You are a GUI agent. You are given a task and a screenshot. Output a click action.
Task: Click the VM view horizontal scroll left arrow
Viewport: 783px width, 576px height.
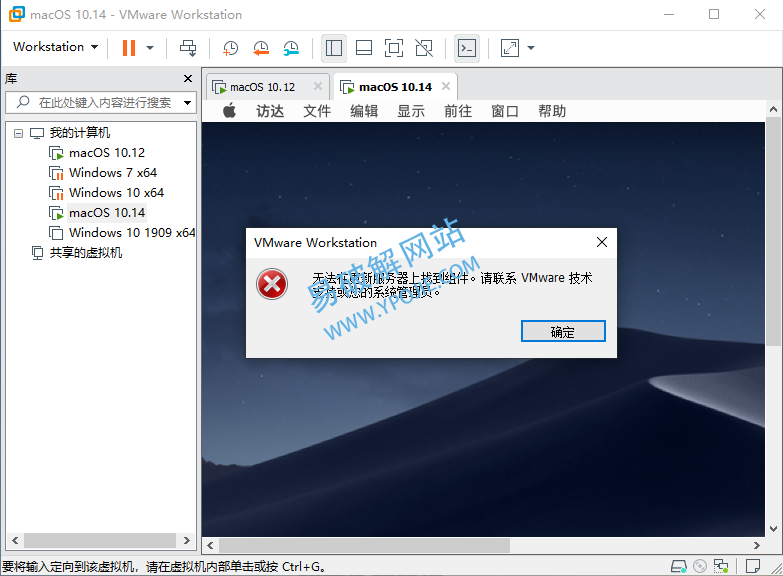[x=210, y=546]
